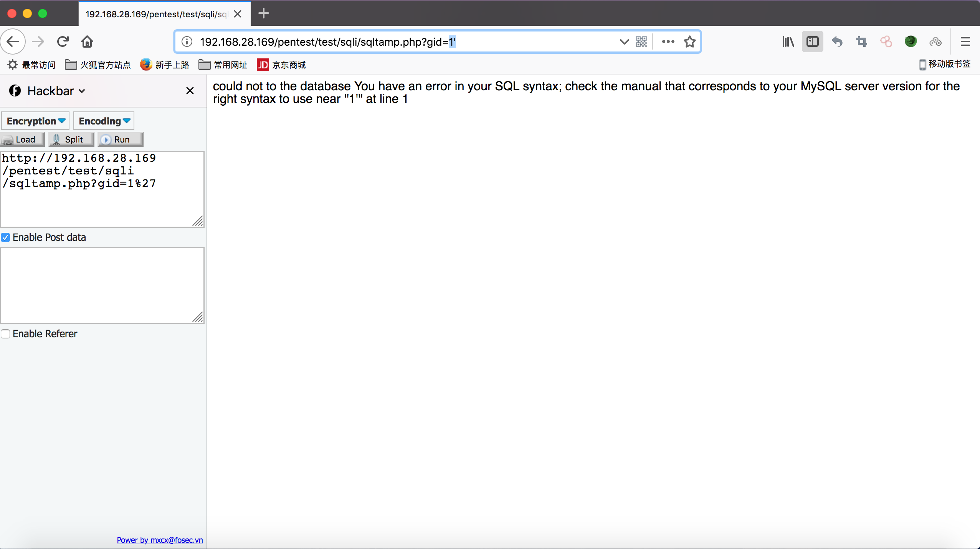Image resolution: width=980 pixels, height=549 pixels.
Task: Click the cloud sync extension icon
Action: click(x=935, y=41)
